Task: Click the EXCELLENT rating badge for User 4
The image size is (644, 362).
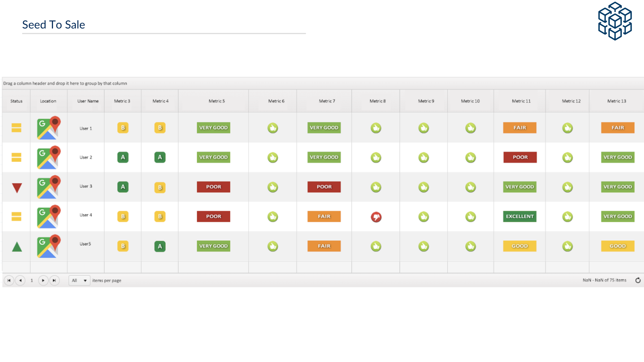Action: [519, 216]
